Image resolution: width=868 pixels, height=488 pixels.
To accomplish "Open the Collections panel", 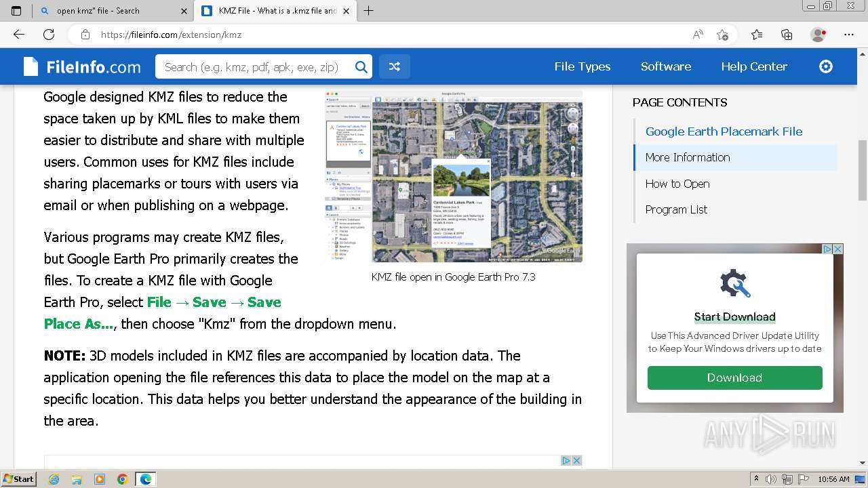I will tap(787, 35).
